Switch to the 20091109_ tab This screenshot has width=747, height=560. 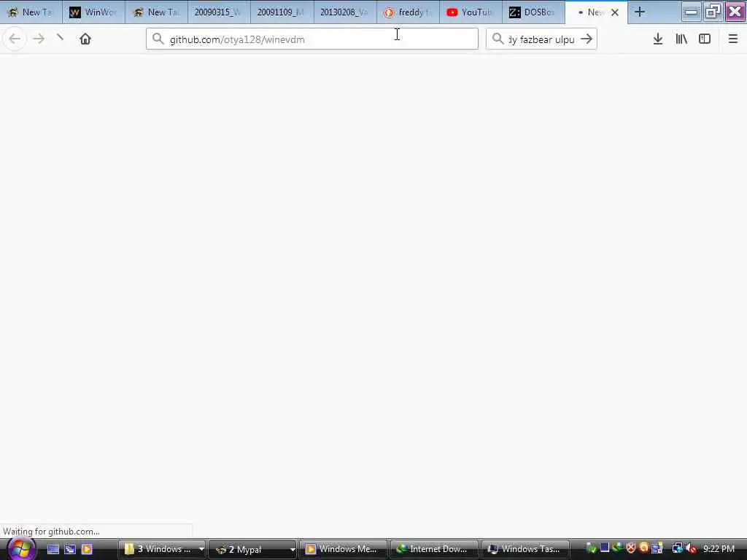(282, 12)
